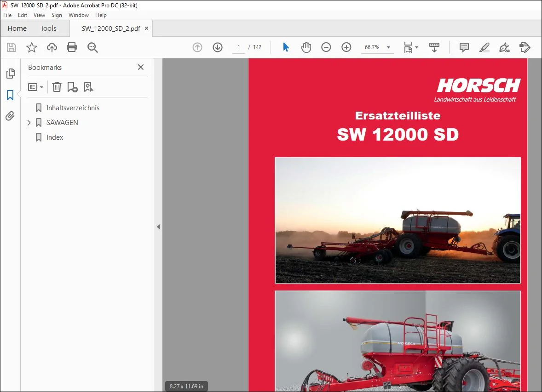Add document to starred with star icon
This screenshot has width=542, height=392.
click(31, 47)
